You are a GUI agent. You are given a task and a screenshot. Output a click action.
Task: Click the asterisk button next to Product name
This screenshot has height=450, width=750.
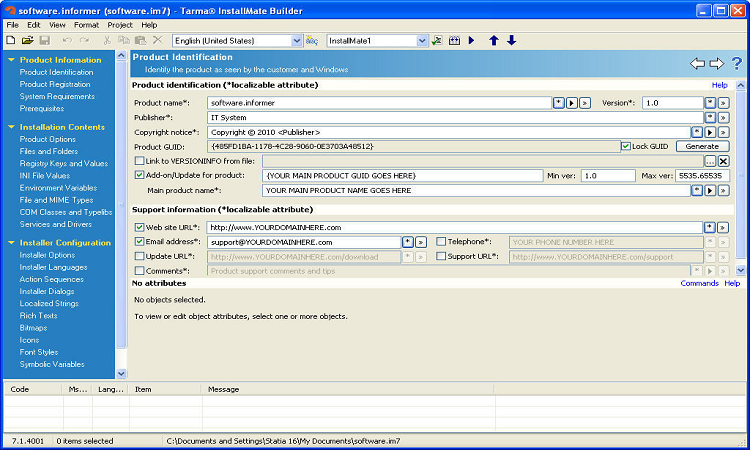tap(559, 103)
